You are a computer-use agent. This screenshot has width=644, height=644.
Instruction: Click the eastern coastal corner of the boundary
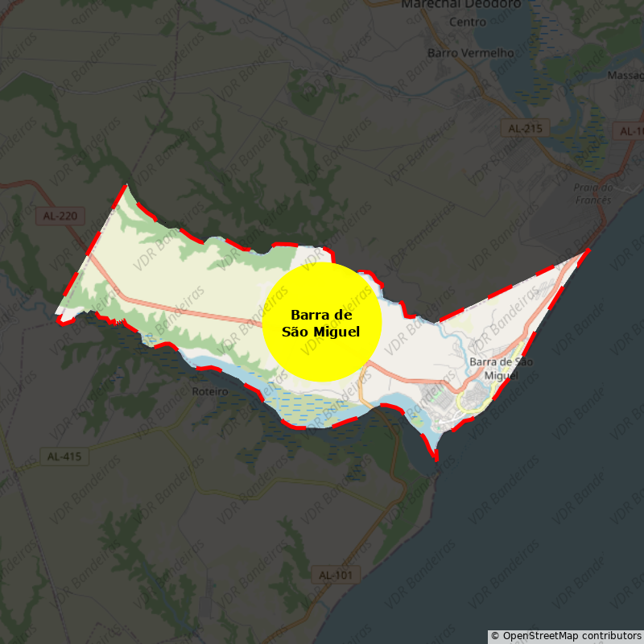click(588, 250)
